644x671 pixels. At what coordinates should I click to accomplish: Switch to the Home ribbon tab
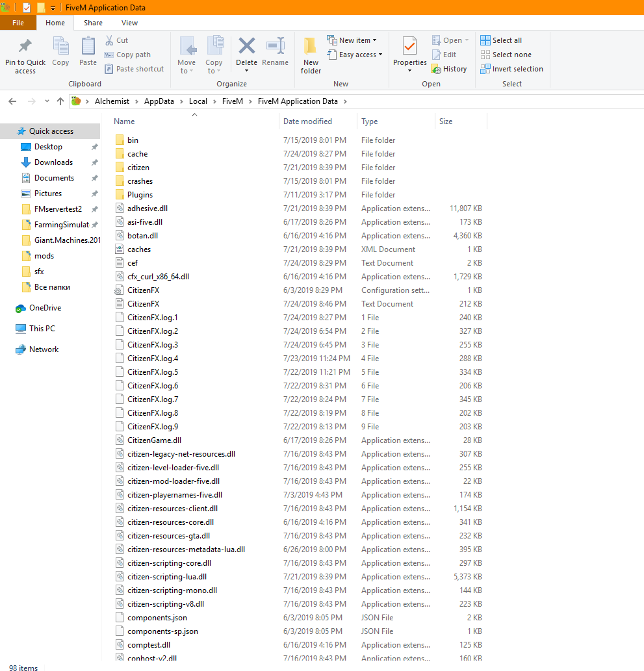click(55, 23)
